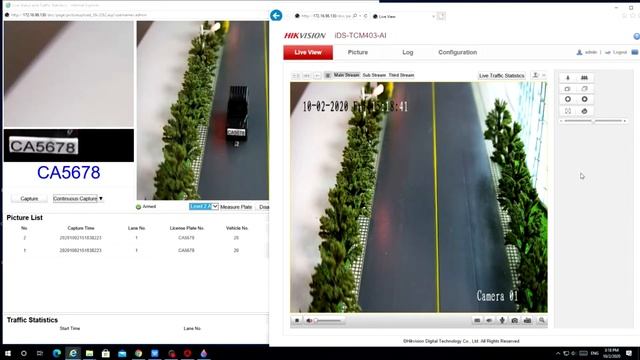The height and width of the screenshot is (360, 640).
Task: Expand the dropdown arrow beside Live Traffic Statistics
Action: pos(544,76)
